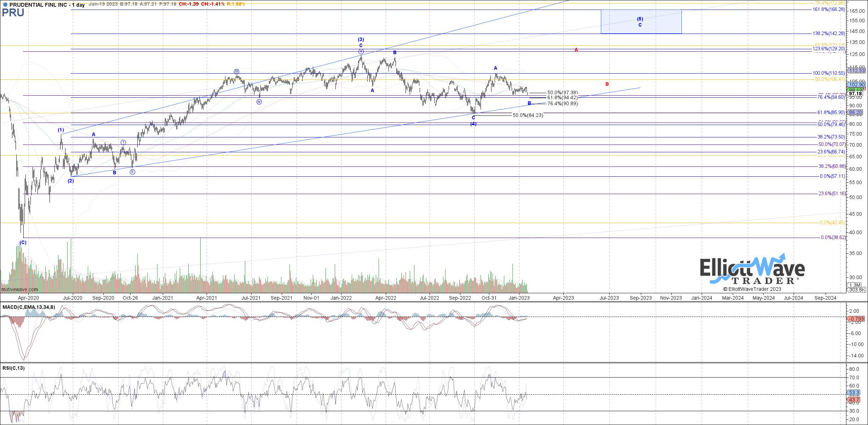Click the purple 50.0%(70.07) Fibonacci label
This screenshot has height=425, width=868.
832,144
